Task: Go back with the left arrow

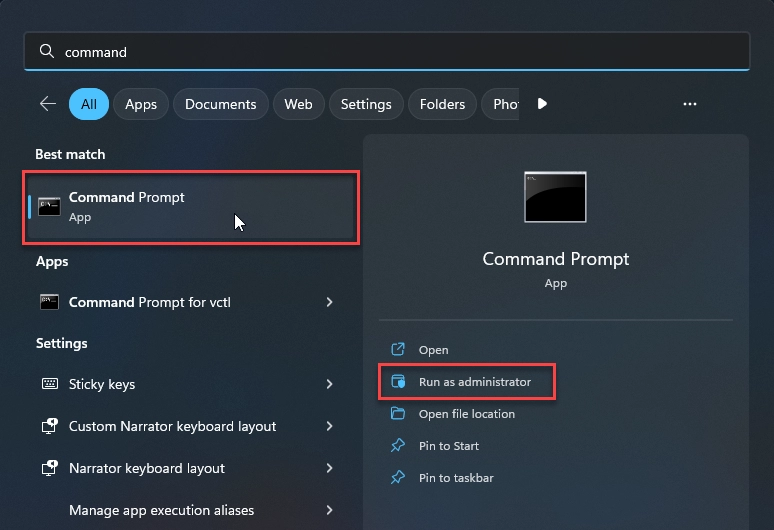Action: (x=48, y=104)
